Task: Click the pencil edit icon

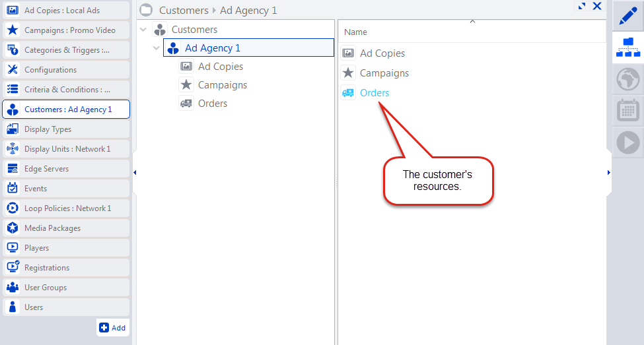Action: (x=628, y=16)
